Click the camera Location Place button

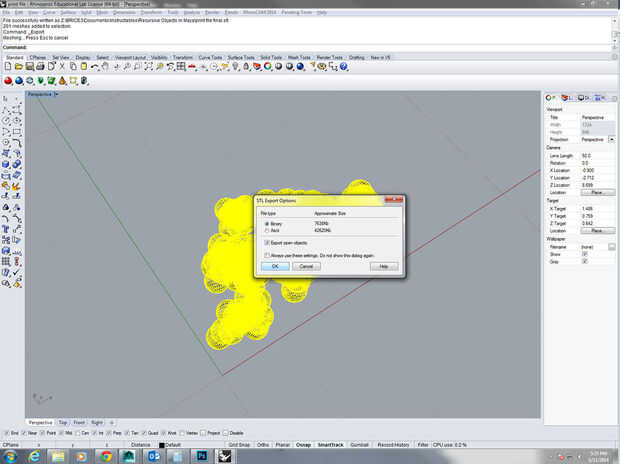[x=597, y=192]
